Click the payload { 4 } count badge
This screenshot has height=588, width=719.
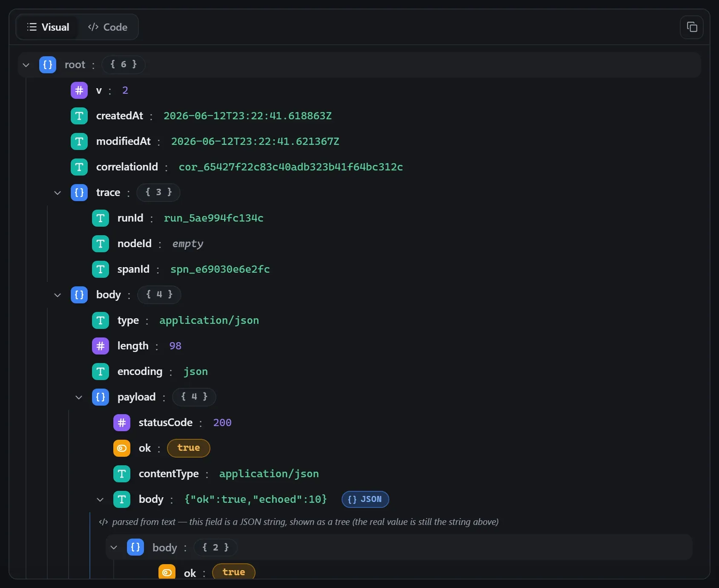[194, 397]
